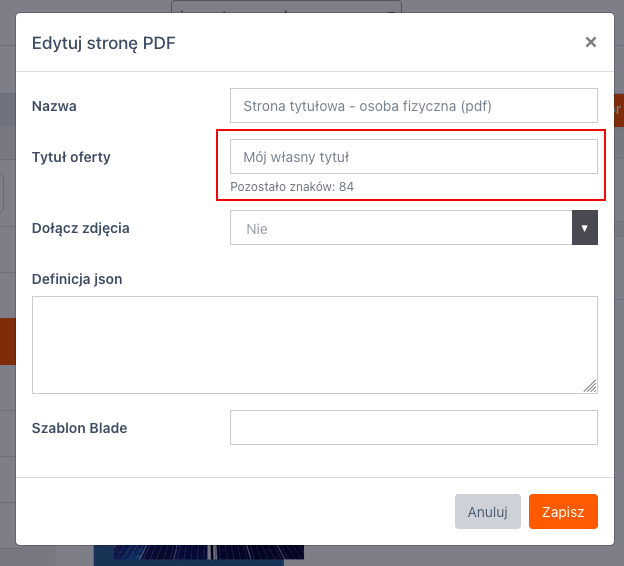
Task: Click into the Nazwa text field
Action: click(x=413, y=105)
